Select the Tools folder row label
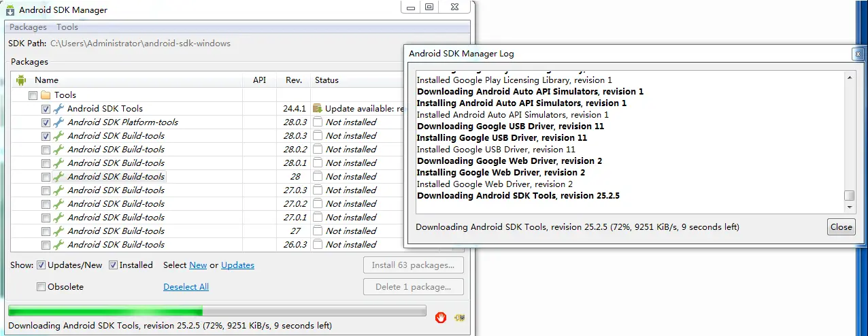The height and width of the screenshot is (336, 868). [65, 95]
